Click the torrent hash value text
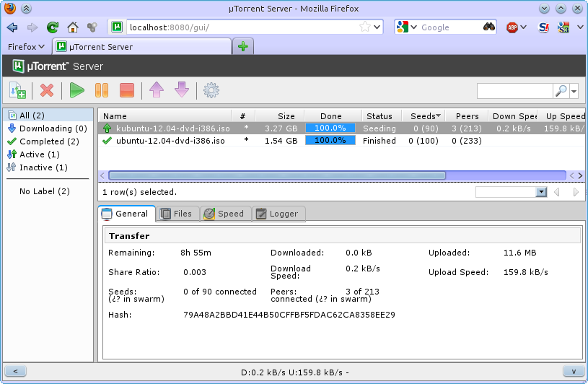This screenshot has height=384, width=588. click(x=289, y=315)
